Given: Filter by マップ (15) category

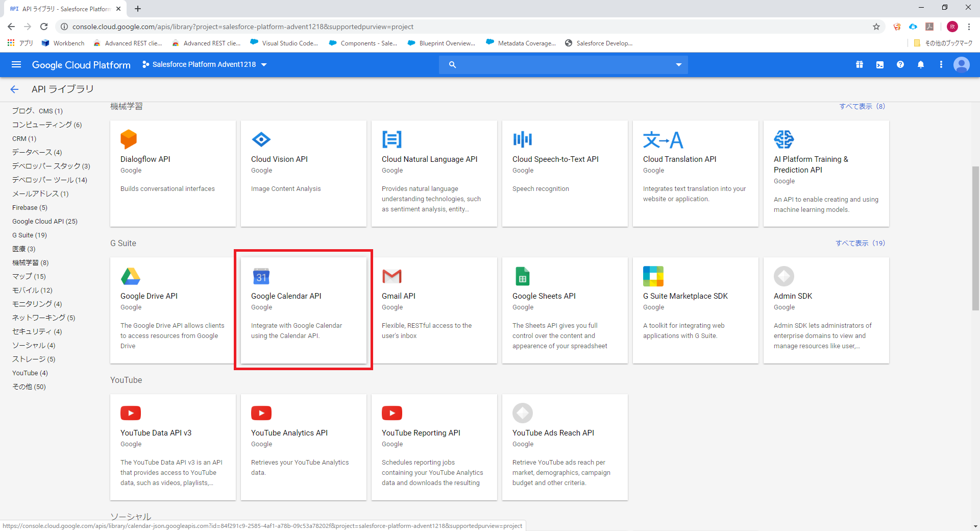Looking at the screenshot, I should [29, 277].
